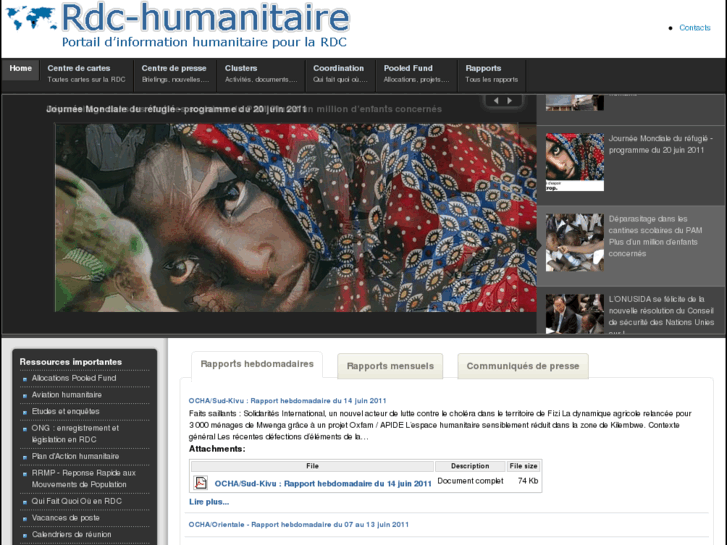Open Déparasitage dans les cantines text
Image resolution: width=727 pixels, height=545 pixels.
point(655,236)
